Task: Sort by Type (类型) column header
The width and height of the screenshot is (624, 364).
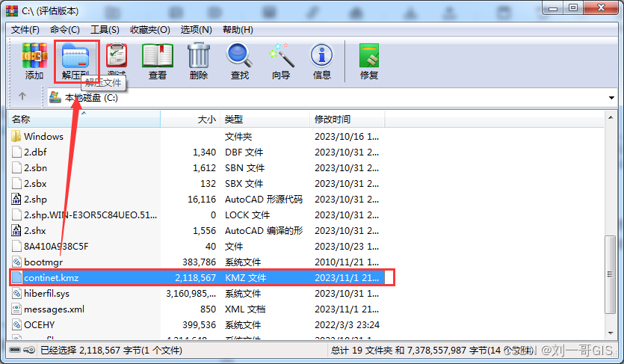Action: tap(265, 119)
